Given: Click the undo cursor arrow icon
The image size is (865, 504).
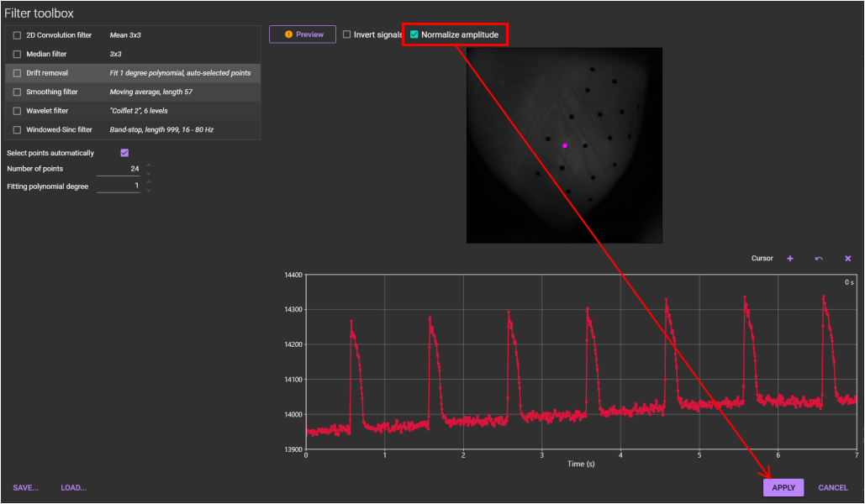Looking at the screenshot, I should [819, 259].
